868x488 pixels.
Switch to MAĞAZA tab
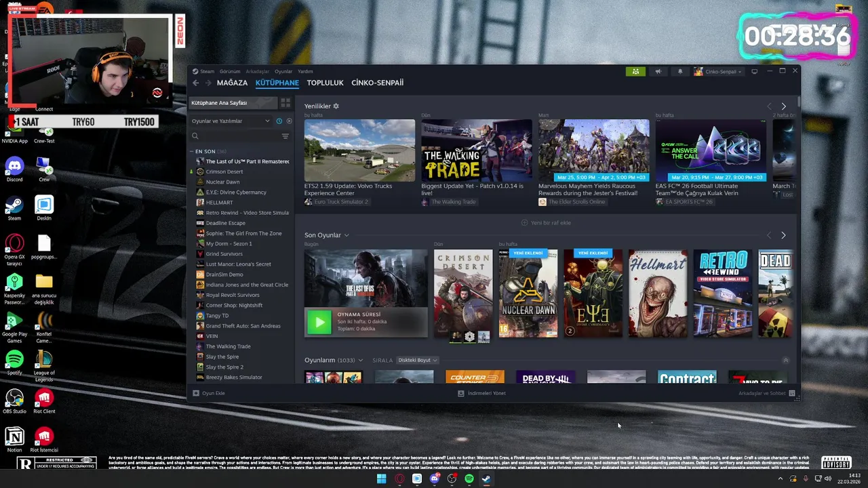pos(232,83)
